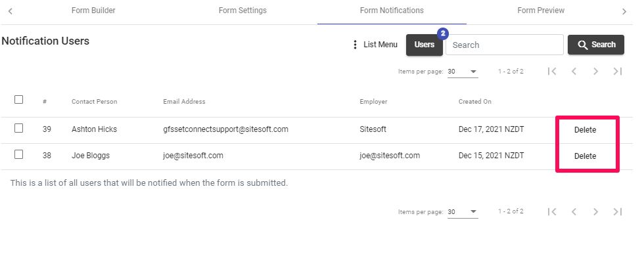Click the # column header
Image resolution: width=644 pixels, height=260 pixels.
[x=45, y=102]
